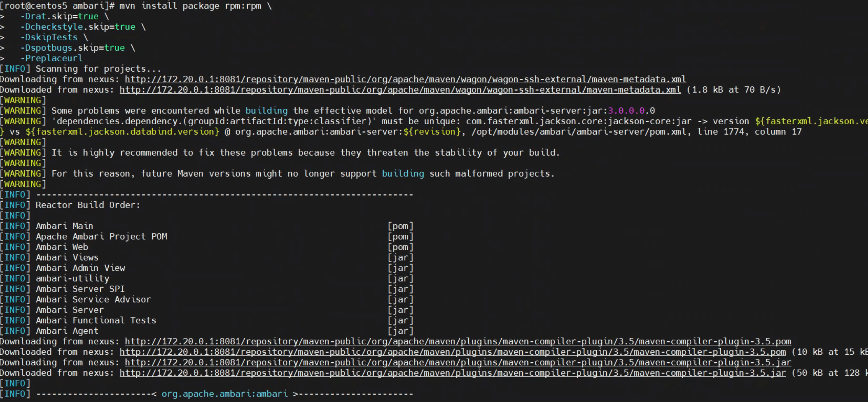Click the org.apache.ambari:ambari header text
868x402 pixels.
(x=224, y=394)
